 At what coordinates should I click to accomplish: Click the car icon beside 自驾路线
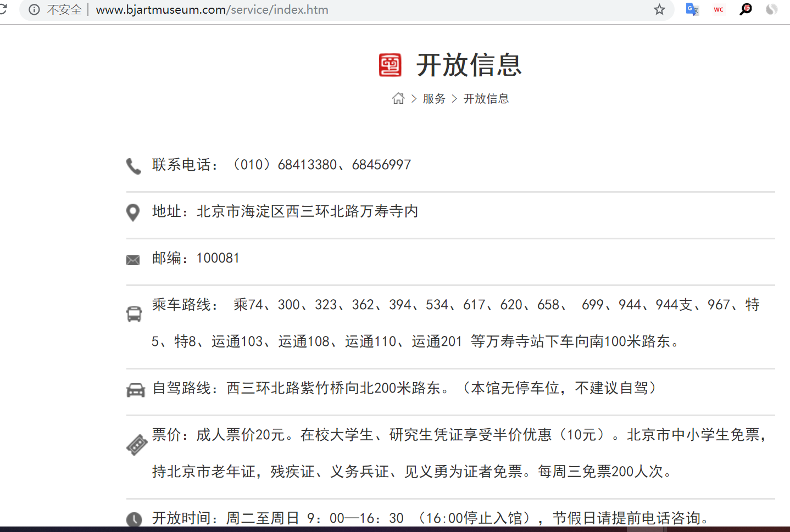click(135, 390)
